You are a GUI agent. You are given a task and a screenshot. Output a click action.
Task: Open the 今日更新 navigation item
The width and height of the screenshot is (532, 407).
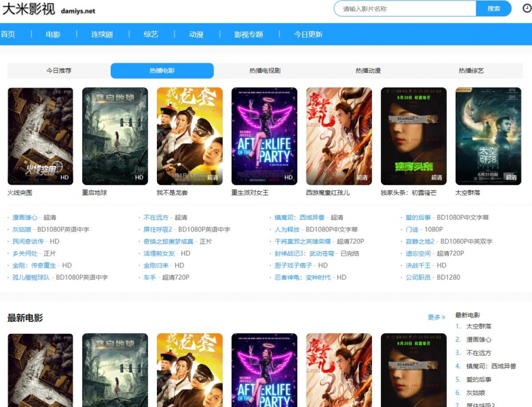click(308, 34)
